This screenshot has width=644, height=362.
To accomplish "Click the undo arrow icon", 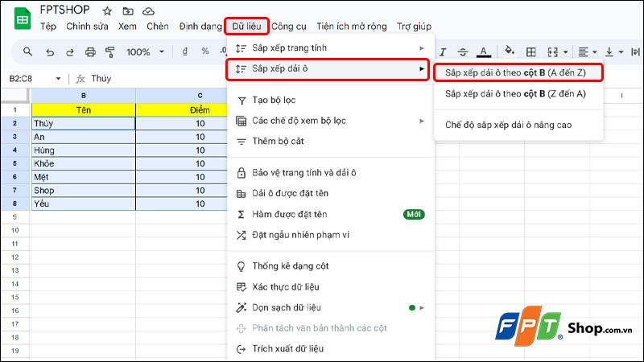I will click(50, 52).
